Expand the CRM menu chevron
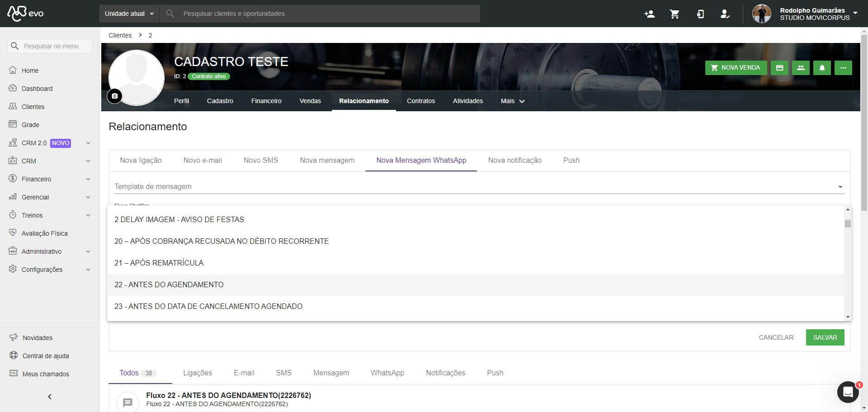Image resolution: width=868 pixels, height=412 pixels. pyautogui.click(x=88, y=161)
